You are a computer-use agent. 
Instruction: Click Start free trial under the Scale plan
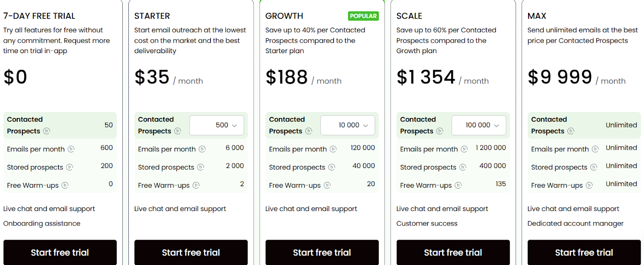(453, 252)
